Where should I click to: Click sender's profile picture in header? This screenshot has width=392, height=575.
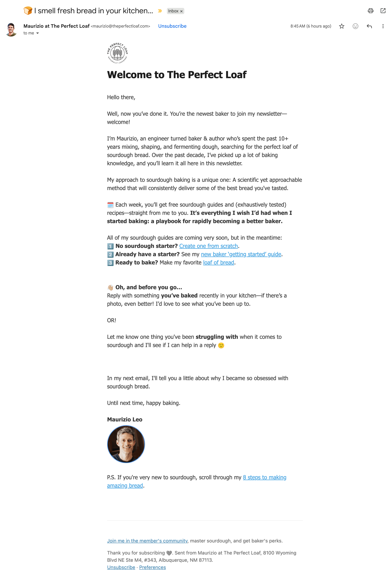pos(11,29)
